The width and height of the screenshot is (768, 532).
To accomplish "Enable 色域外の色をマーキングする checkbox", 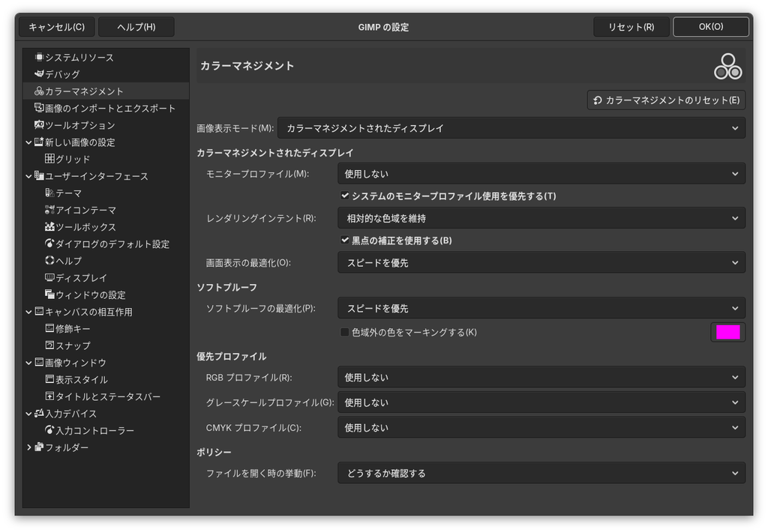I will click(345, 333).
